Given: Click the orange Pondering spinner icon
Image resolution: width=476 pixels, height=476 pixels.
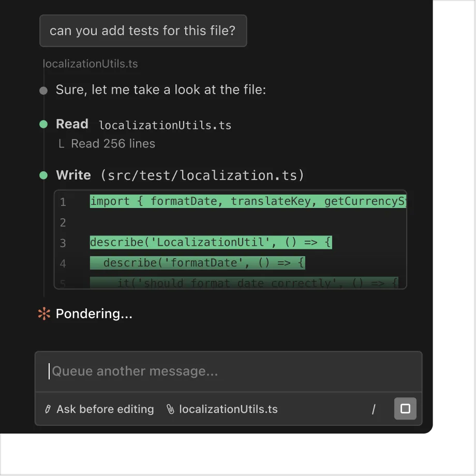Looking at the screenshot, I should coord(44,314).
